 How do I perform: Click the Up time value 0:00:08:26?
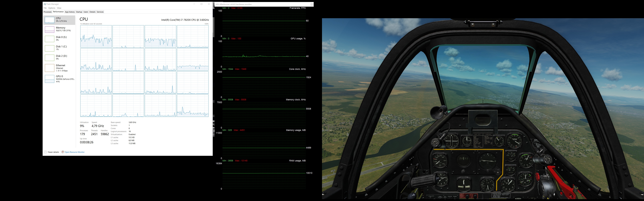click(x=87, y=142)
